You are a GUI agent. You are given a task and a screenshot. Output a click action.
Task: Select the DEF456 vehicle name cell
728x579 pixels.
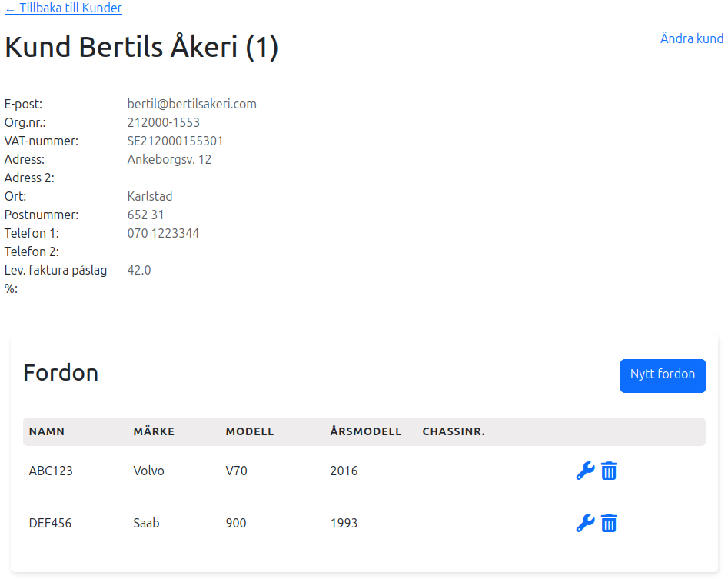pyautogui.click(x=50, y=523)
